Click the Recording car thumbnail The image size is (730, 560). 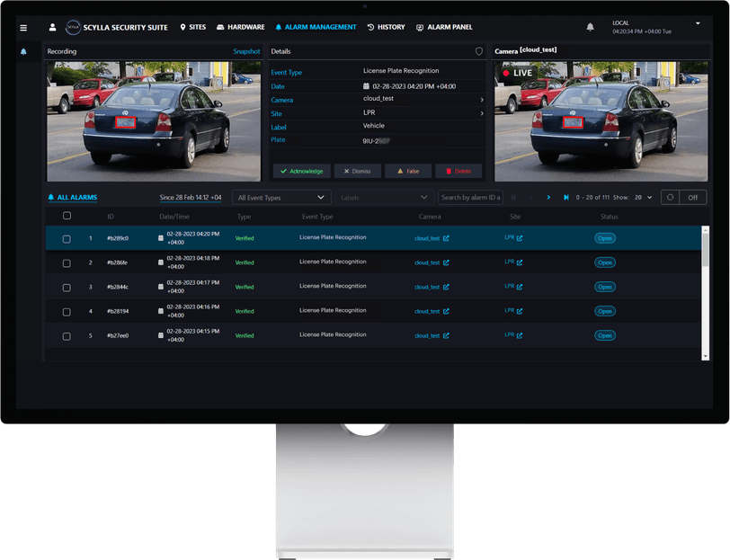(154, 121)
